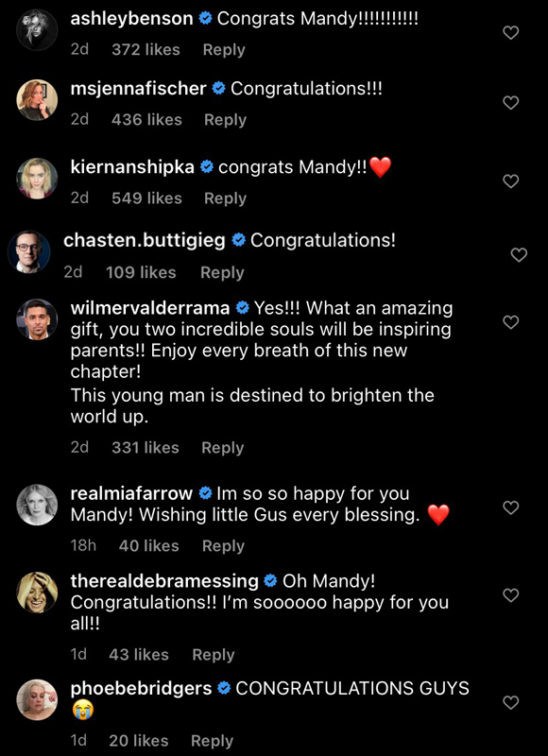Toggle like on phoebebridgers' comment
Screen dimensions: 548x756
coord(511,700)
